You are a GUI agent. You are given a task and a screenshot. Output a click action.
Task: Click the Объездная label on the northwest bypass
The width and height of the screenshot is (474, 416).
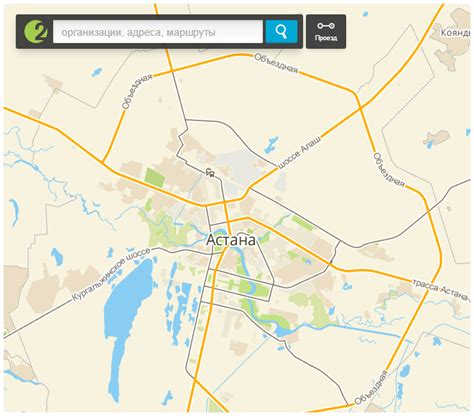pyautogui.click(x=137, y=92)
